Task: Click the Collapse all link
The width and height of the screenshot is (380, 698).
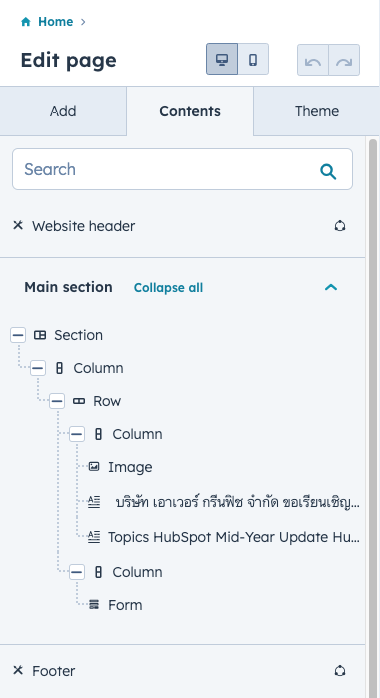Action: point(168,288)
